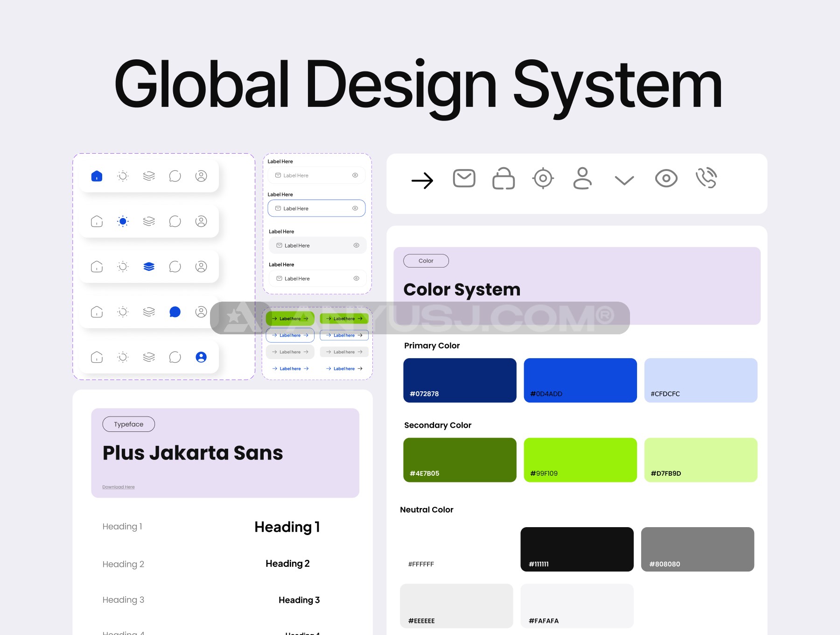This screenshot has height=635, width=840.
Task: Click the left gray disabled Label here button
Action: pyautogui.click(x=290, y=352)
